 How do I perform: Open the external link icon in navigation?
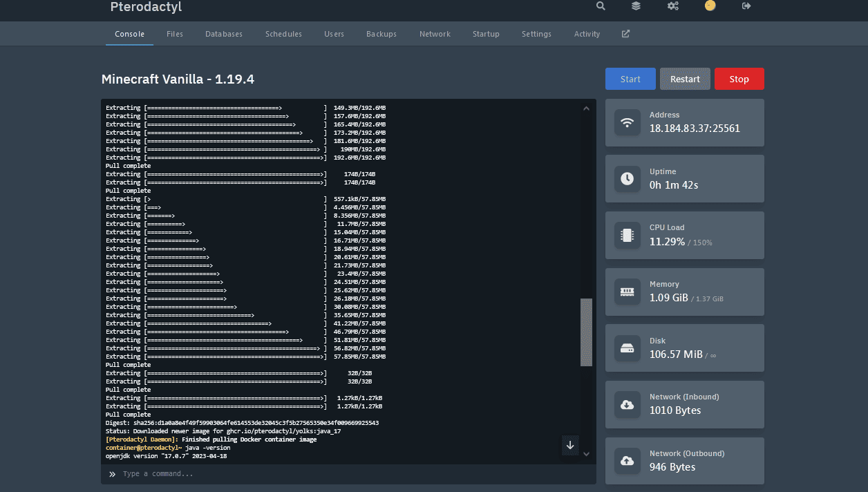[x=625, y=34]
